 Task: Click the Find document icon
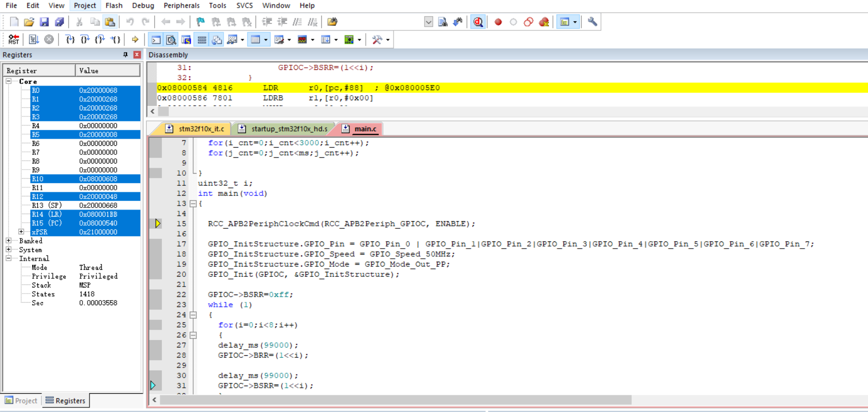click(x=443, y=22)
